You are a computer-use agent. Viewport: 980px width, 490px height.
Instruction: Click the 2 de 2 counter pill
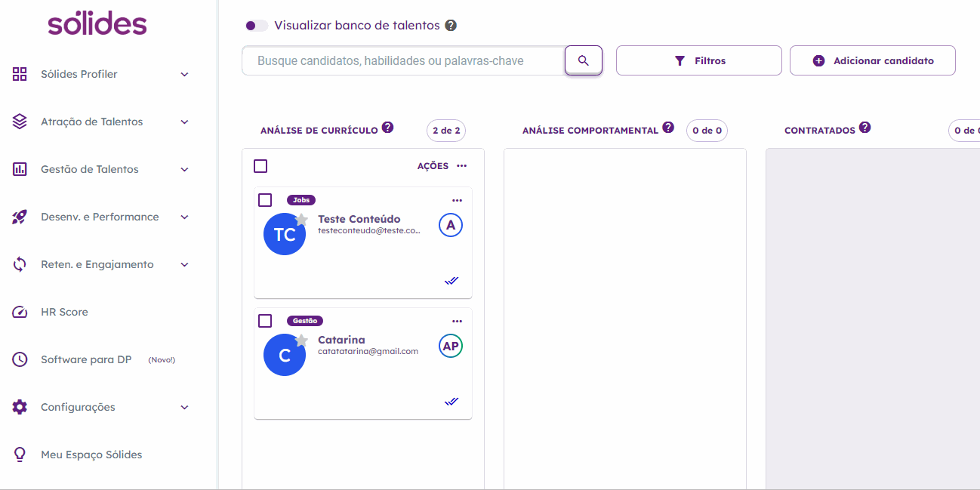tap(446, 131)
